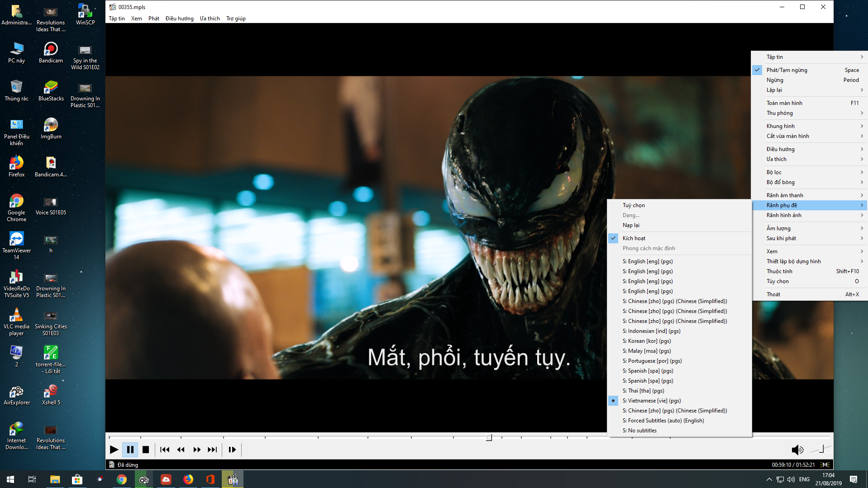Select No subtitles option
Viewport: 868px width, 488px height.
coord(679,431)
